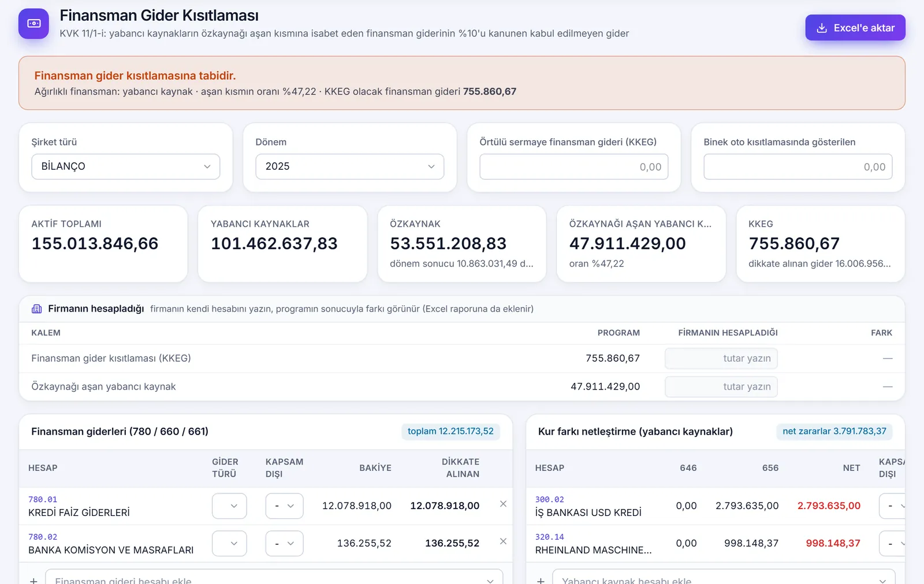Click the toplam 12.215.173,52 badge

(450, 431)
